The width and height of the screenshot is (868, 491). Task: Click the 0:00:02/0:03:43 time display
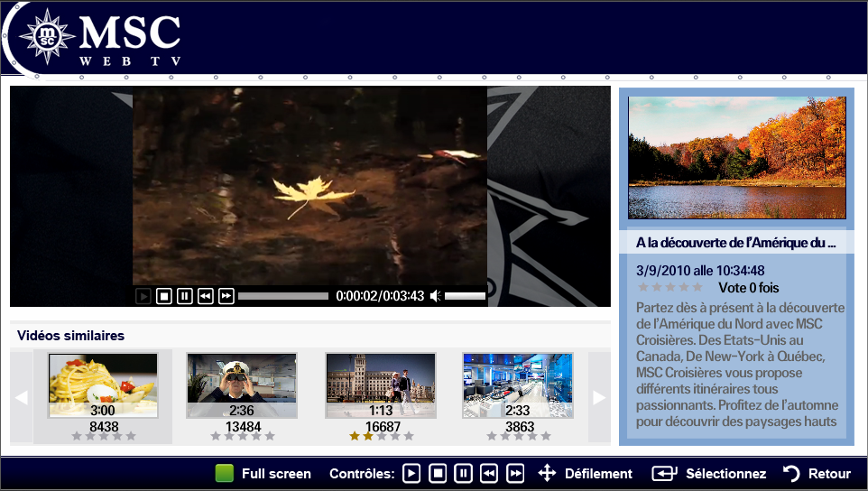tap(380, 296)
